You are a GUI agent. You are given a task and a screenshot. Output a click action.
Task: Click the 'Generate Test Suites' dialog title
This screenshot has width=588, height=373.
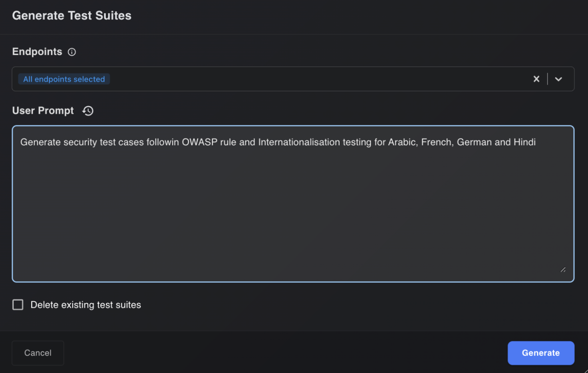point(72,16)
